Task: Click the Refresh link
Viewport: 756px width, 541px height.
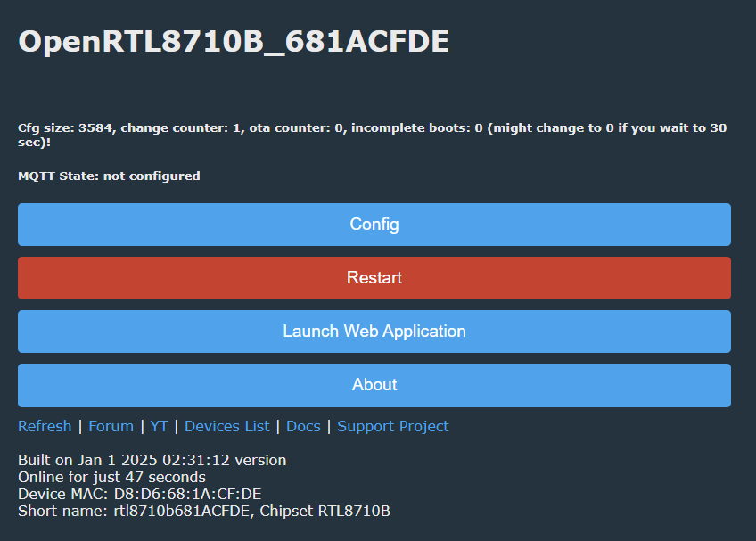Action: (45, 426)
